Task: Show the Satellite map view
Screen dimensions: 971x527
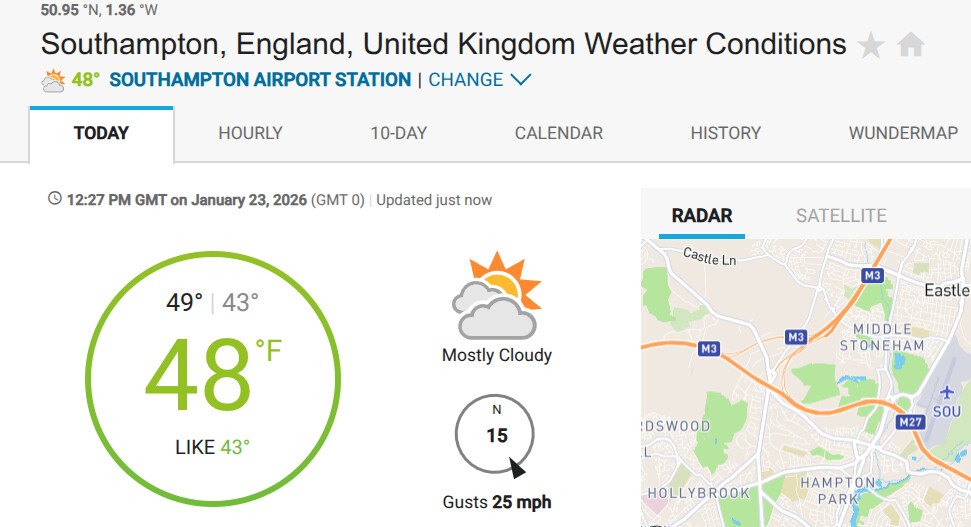Action: (841, 216)
